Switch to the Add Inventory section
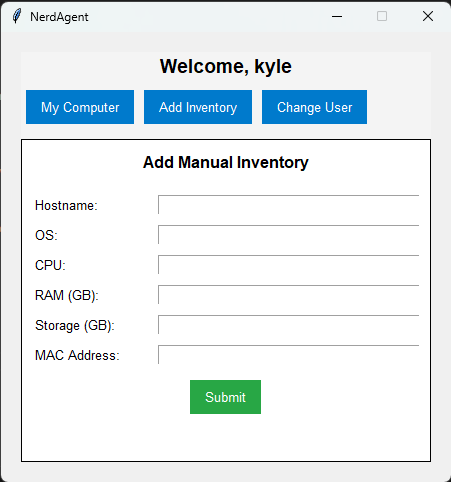The width and height of the screenshot is (451, 482). point(198,107)
